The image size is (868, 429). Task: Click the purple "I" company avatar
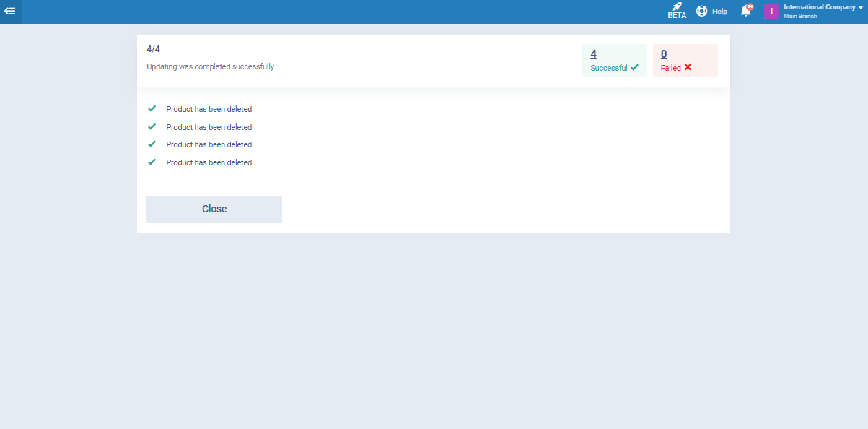click(x=771, y=11)
